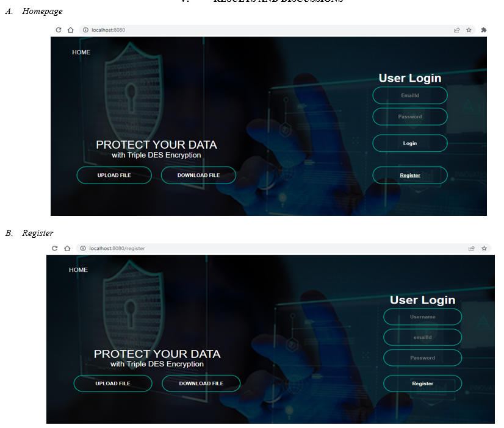Select the "B. Register" section heading
Viewport: 504px width, 428px height.
click(x=29, y=233)
